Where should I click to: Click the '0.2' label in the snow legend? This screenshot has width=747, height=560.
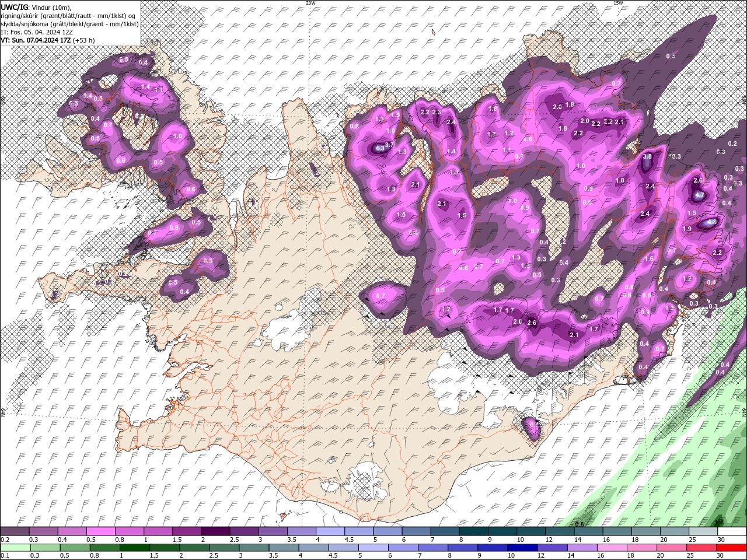tap(5, 540)
